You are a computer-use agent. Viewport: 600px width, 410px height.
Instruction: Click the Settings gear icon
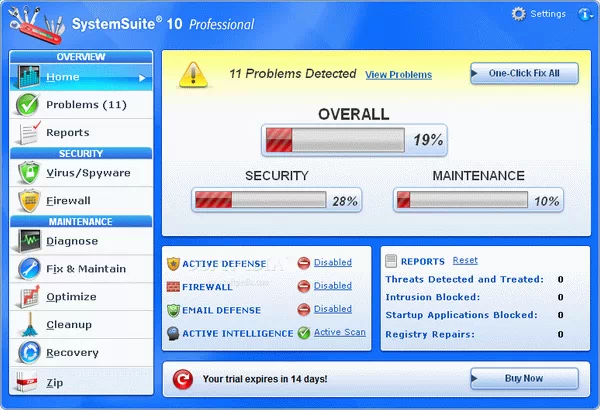click(x=518, y=14)
